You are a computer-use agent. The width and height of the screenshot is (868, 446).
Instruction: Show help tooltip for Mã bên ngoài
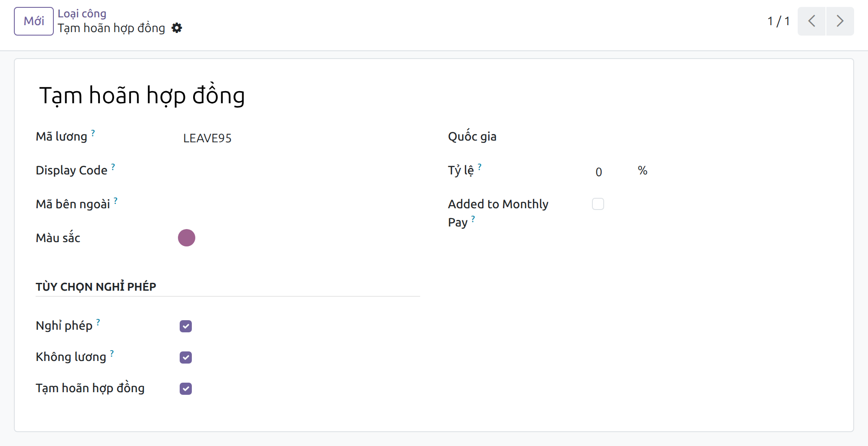tap(115, 200)
